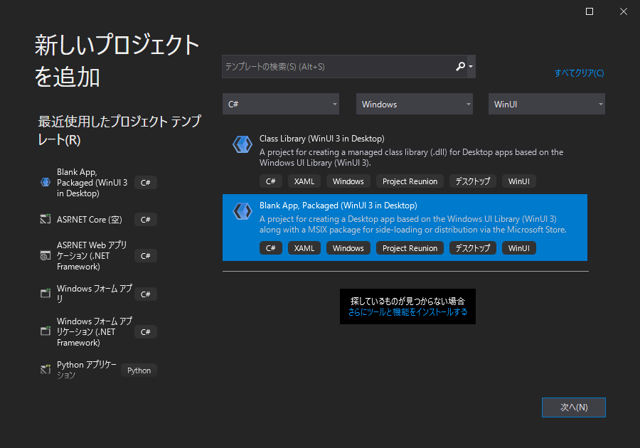Click デスクトップ tag under Class Library template
The image size is (640, 448).
(473, 181)
